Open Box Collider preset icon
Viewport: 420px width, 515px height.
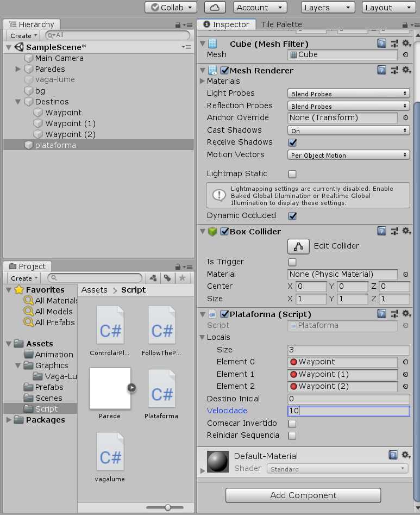[394, 231]
